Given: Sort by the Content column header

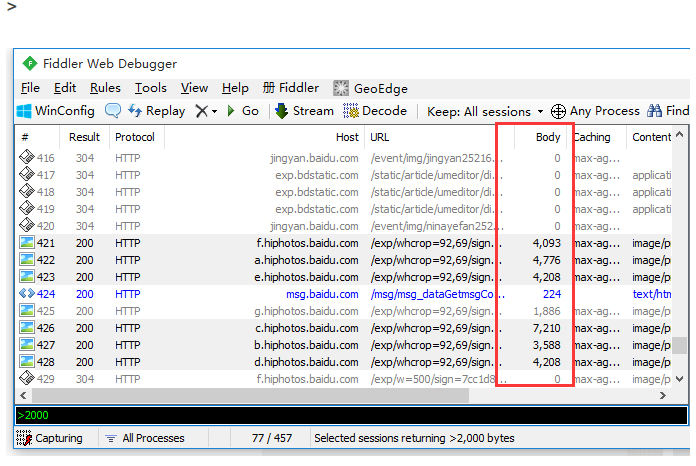Looking at the screenshot, I should click(x=649, y=137).
